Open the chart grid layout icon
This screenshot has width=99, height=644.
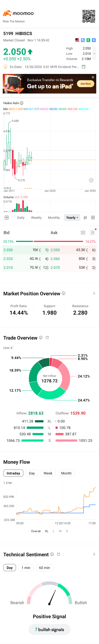coord(93,218)
